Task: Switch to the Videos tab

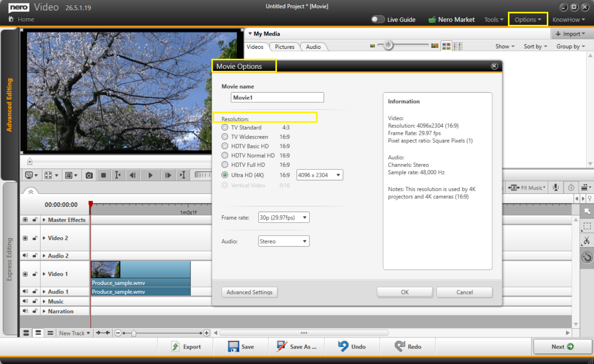Action: pos(255,47)
